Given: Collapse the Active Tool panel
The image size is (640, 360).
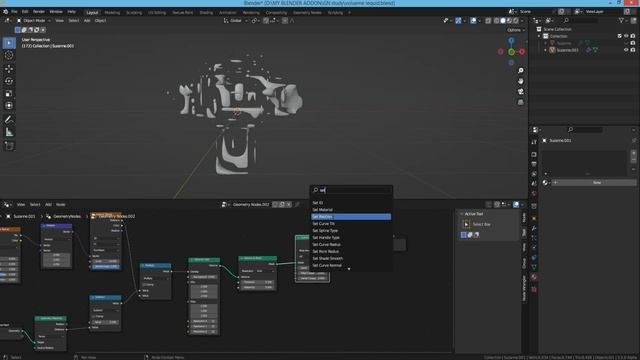Looking at the screenshot, I should tap(462, 214).
